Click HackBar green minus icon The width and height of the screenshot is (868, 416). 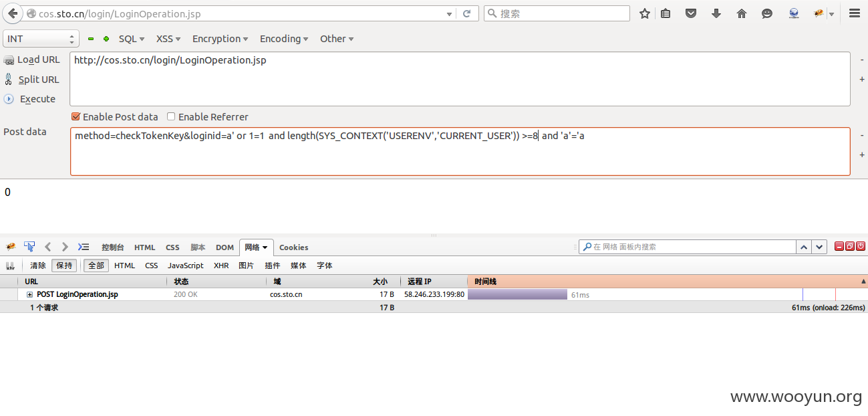[91, 39]
